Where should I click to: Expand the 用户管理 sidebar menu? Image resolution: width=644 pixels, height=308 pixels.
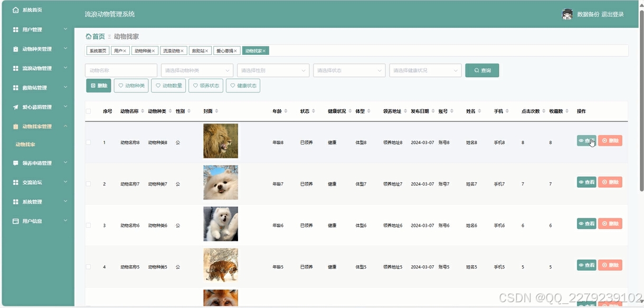point(65,29)
